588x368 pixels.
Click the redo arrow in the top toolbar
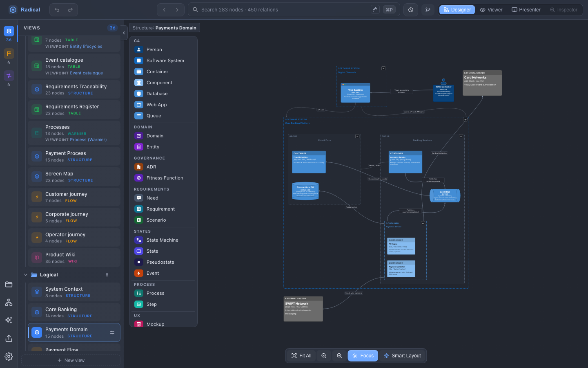coord(70,10)
